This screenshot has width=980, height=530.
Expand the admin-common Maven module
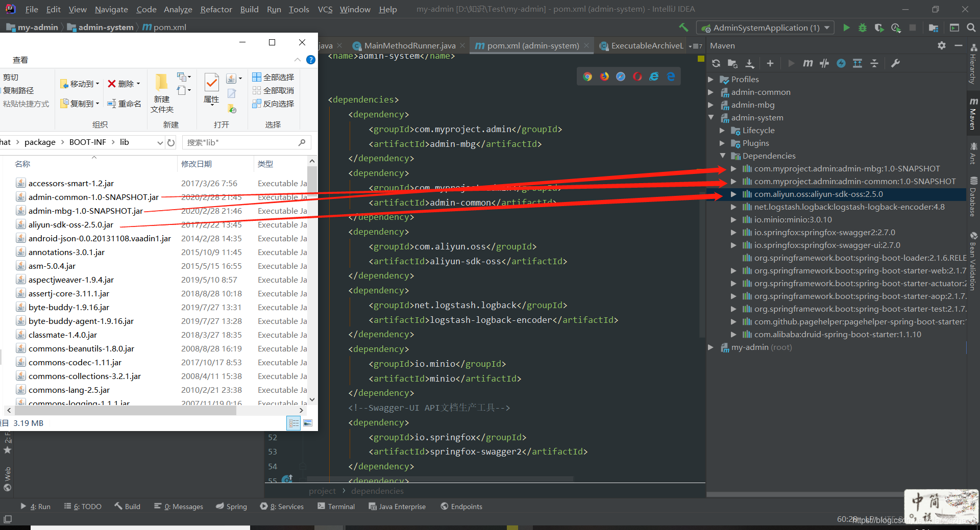point(710,92)
